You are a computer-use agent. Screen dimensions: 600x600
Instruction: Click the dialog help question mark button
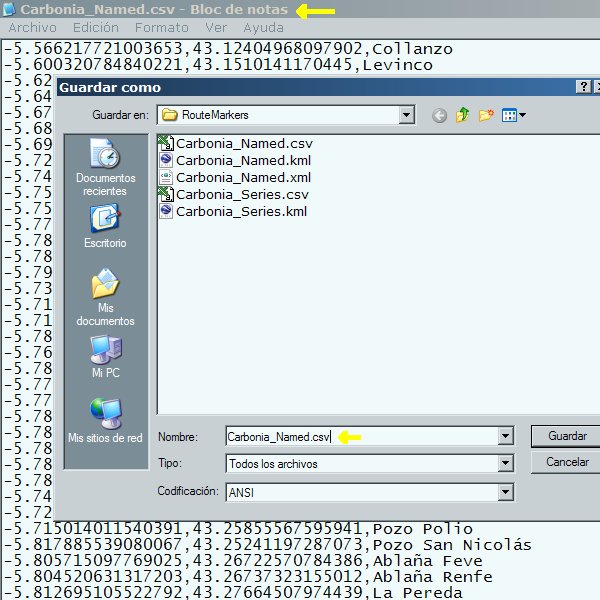583,87
